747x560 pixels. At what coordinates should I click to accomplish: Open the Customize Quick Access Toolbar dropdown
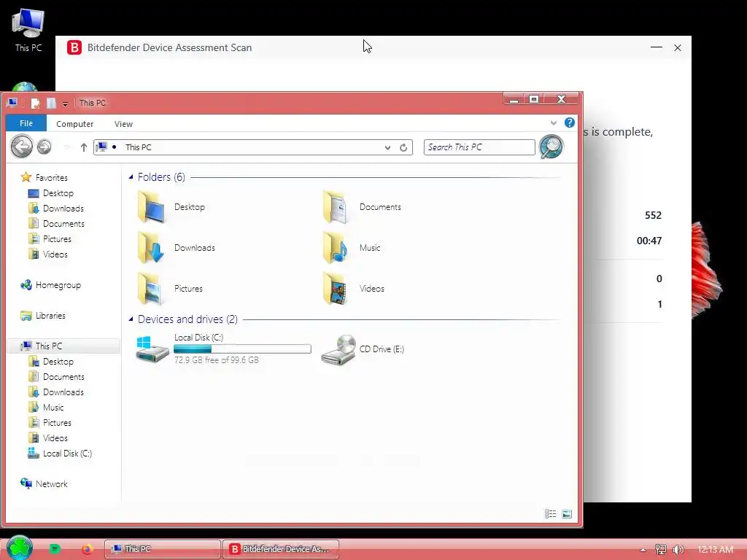[65, 104]
